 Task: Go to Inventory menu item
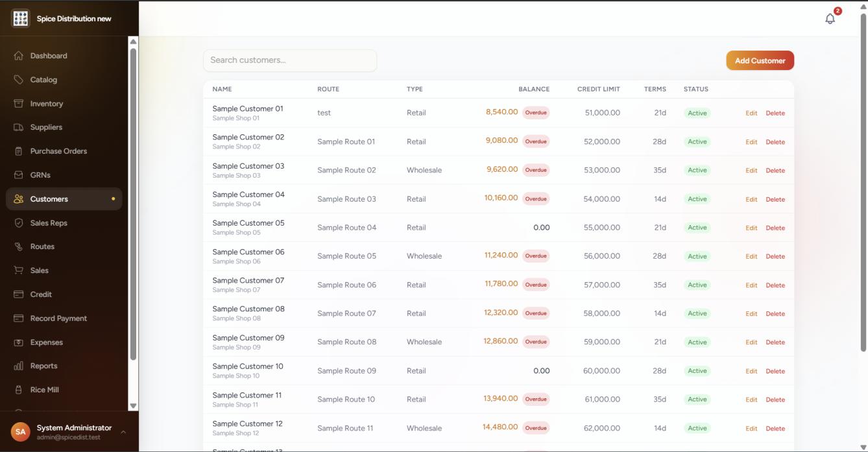click(x=64, y=104)
